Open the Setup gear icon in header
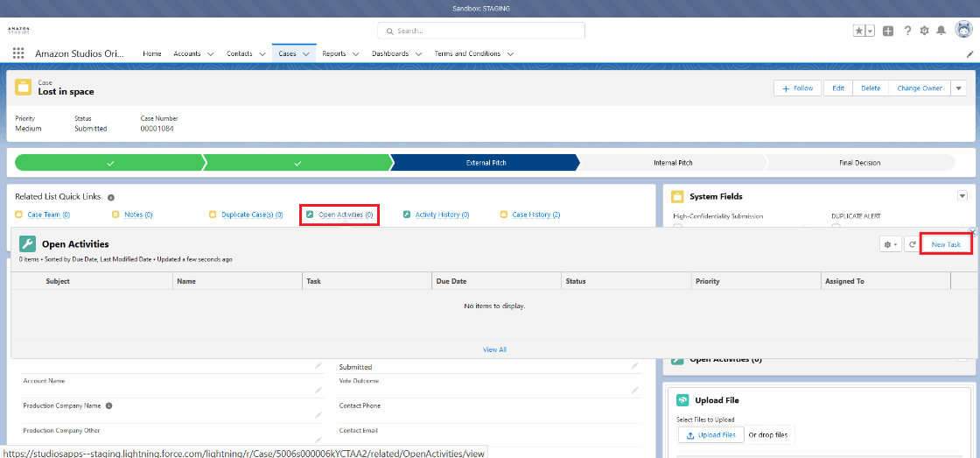This screenshot has width=980, height=458. 924,31
